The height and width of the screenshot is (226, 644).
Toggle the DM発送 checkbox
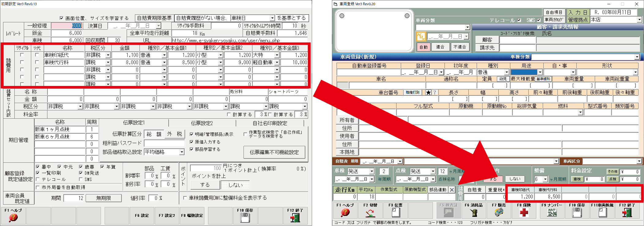pos(81,173)
